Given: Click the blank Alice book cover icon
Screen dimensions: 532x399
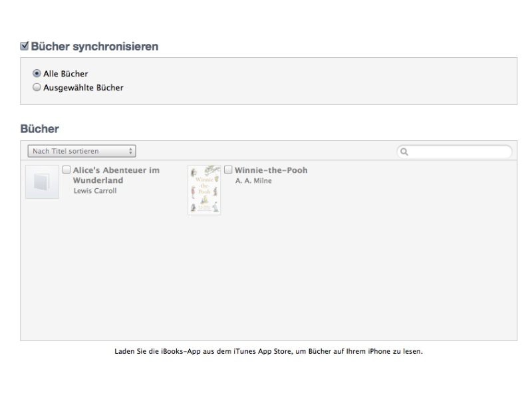Looking at the screenshot, I should point(42,182).
